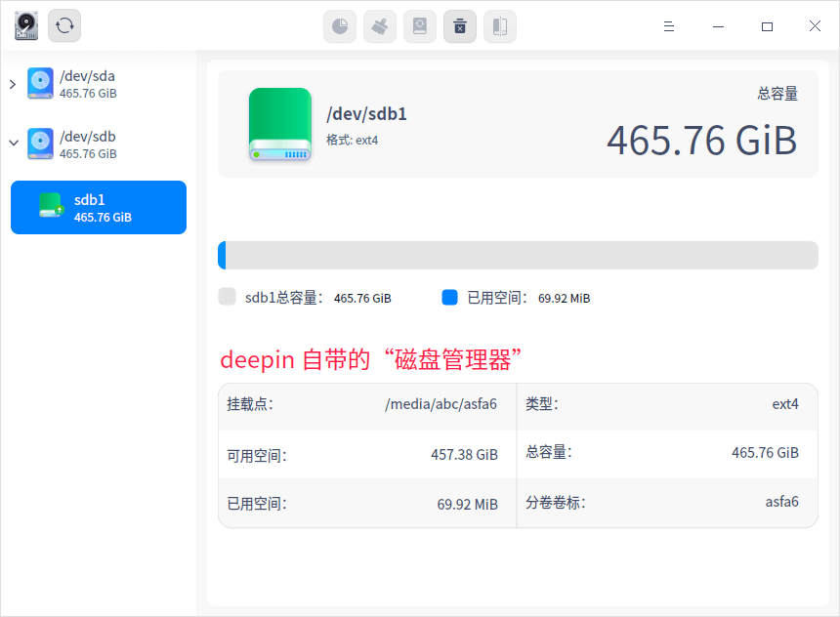Screen dimensions: 840x617
Task: Click the Mount partition icon
Action: [x=420, y=26]
